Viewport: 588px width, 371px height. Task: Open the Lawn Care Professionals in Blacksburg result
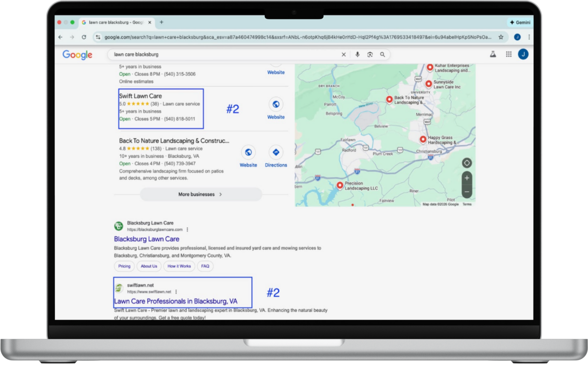coord(175,301)
